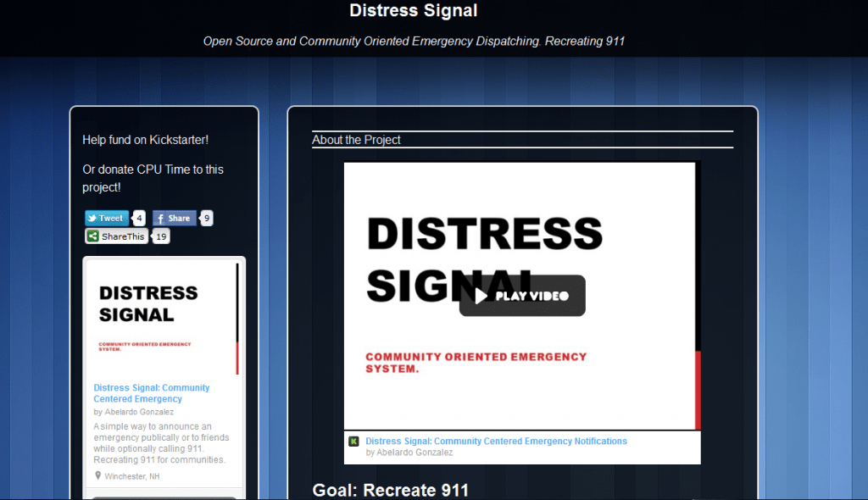Click the Facebook f icon on Share button
This screenshot has width=868, height=500.
(160, 218)
